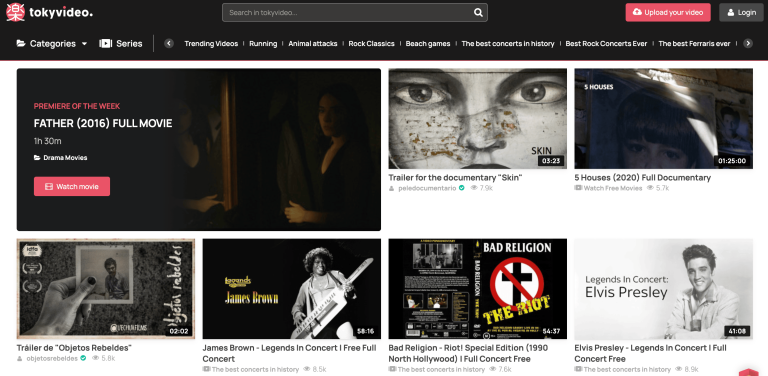Image resolution: width=768 pixels, height=376 pixels.
Task: Click the tokyvideo logo icon
Action: pyautogui.click(x=15, y=12)
